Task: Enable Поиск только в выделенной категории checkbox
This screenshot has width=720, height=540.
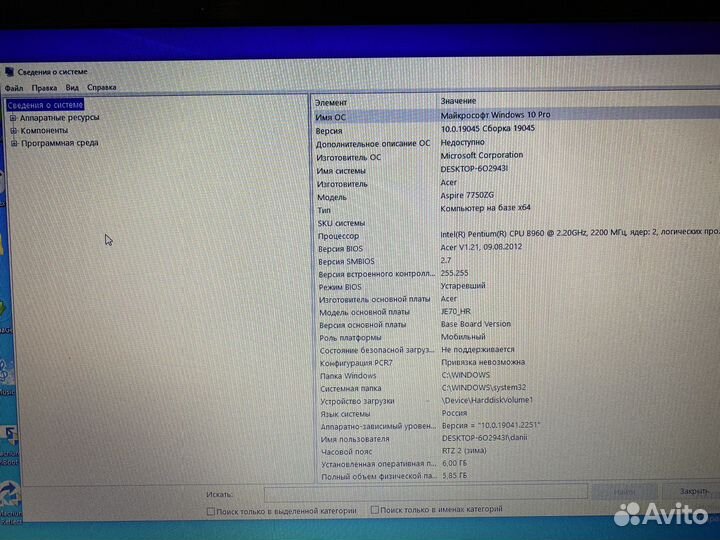Action: (x=211, y=511)
